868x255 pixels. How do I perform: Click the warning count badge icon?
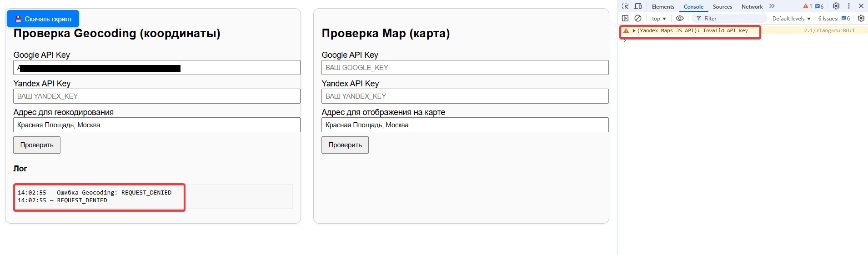coord(807,6)
